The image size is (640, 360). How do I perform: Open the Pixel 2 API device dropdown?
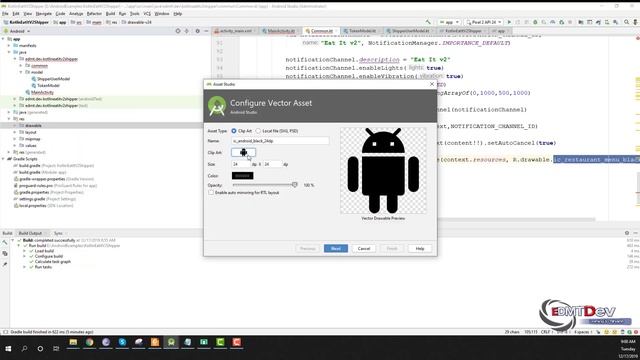484,22
